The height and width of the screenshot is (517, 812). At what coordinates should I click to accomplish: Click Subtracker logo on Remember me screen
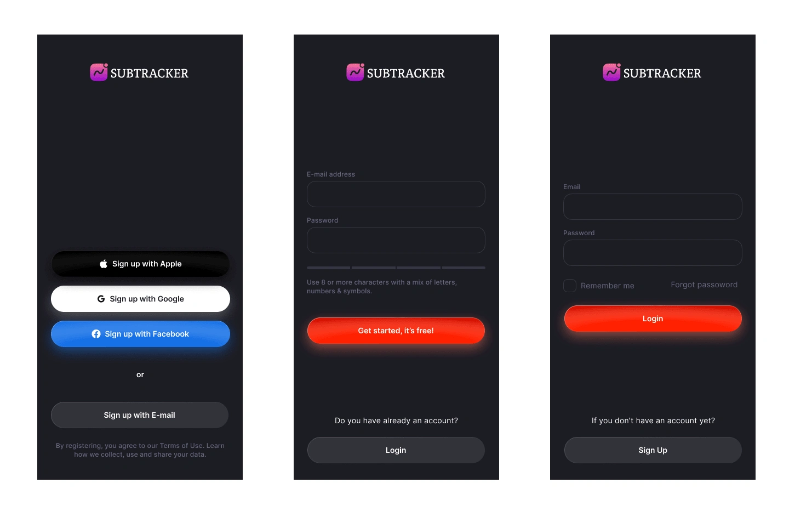point(652,72)
